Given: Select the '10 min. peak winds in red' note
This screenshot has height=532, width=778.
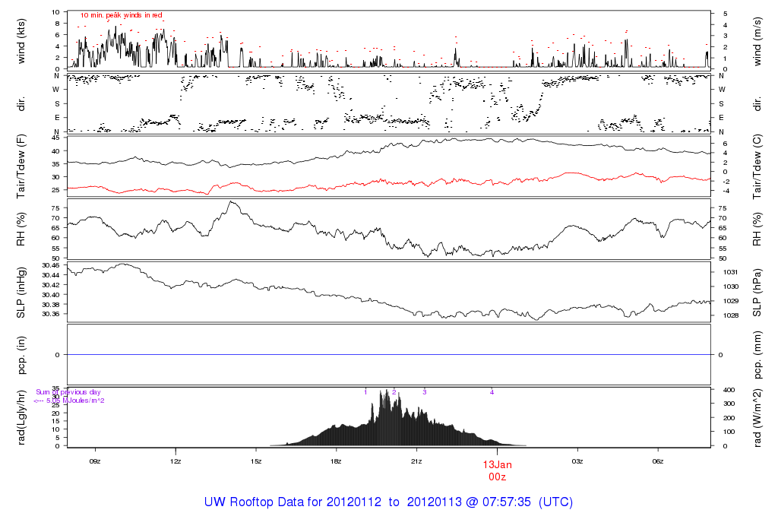Looking at the screenshot, I should click(122, 15).
